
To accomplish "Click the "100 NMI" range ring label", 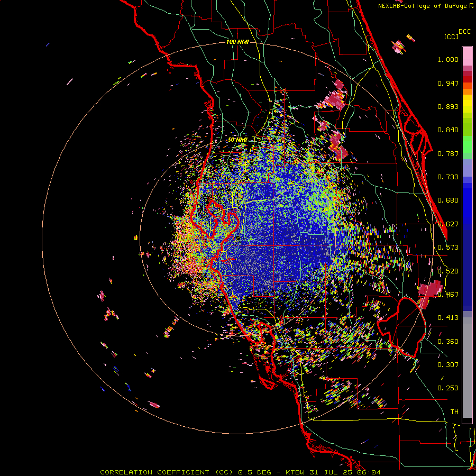I will point(237,42).
